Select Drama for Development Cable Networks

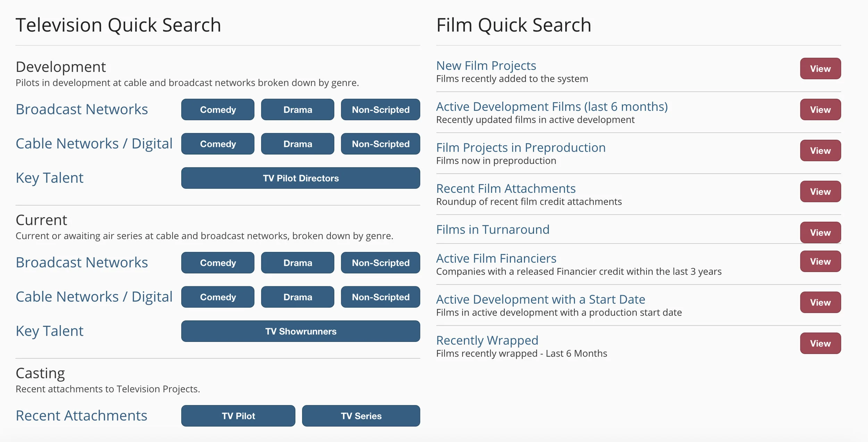(298, 144)
